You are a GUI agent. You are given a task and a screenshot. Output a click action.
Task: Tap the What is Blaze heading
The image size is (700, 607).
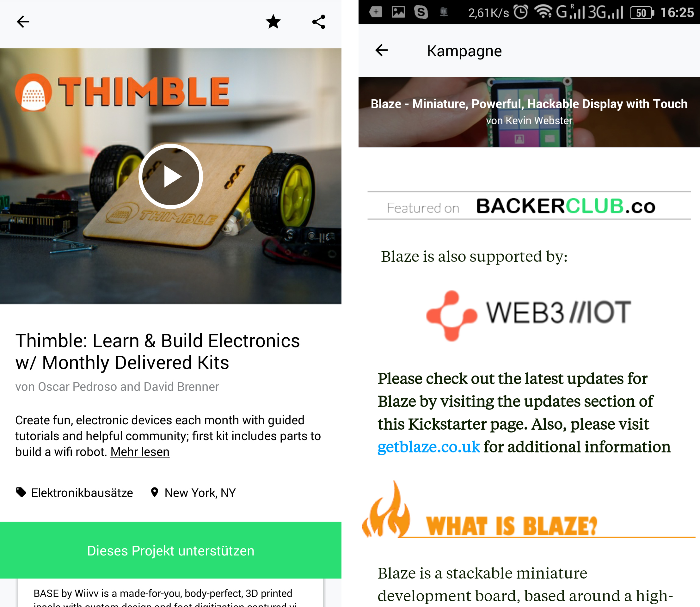click(x=511, y=526)
